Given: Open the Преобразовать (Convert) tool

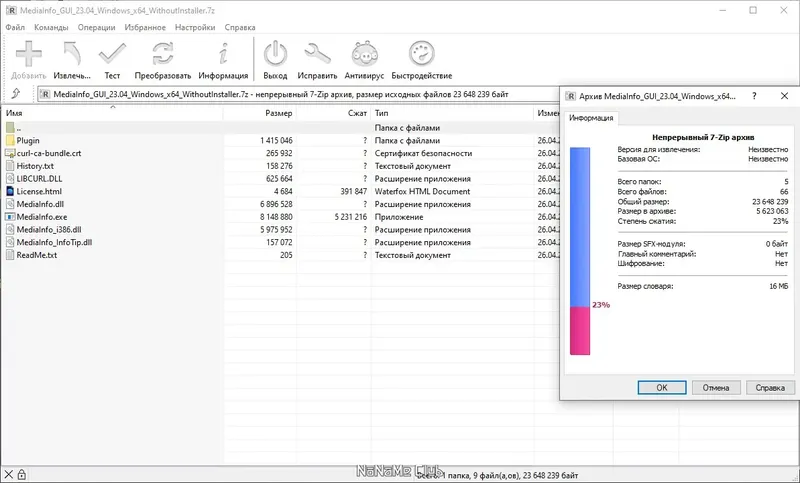Looking at the screenshot, I should (163, 54).
